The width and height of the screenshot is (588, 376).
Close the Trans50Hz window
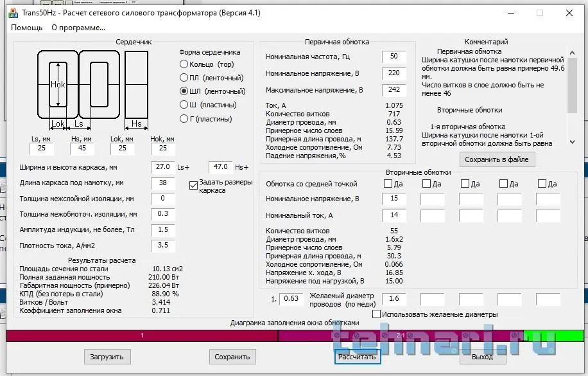pos(569,13)
